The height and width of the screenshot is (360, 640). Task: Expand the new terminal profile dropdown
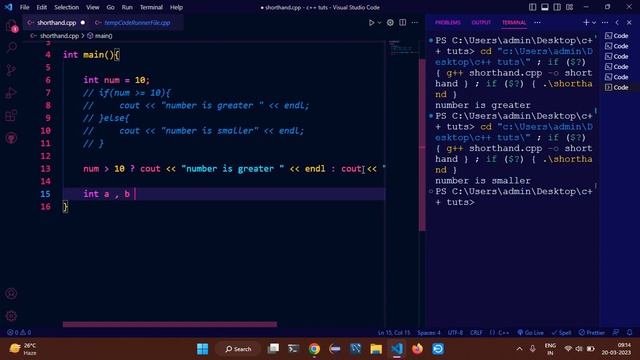pos(594,23)
